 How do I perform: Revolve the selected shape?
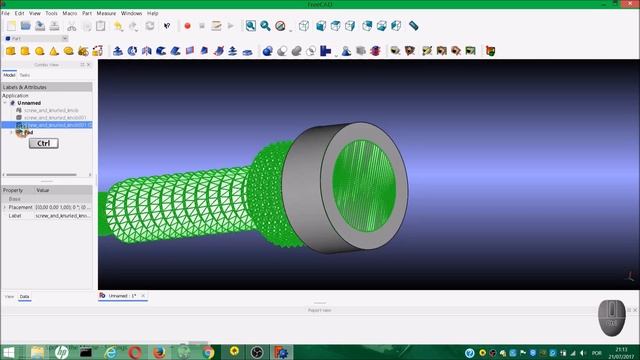132,51
